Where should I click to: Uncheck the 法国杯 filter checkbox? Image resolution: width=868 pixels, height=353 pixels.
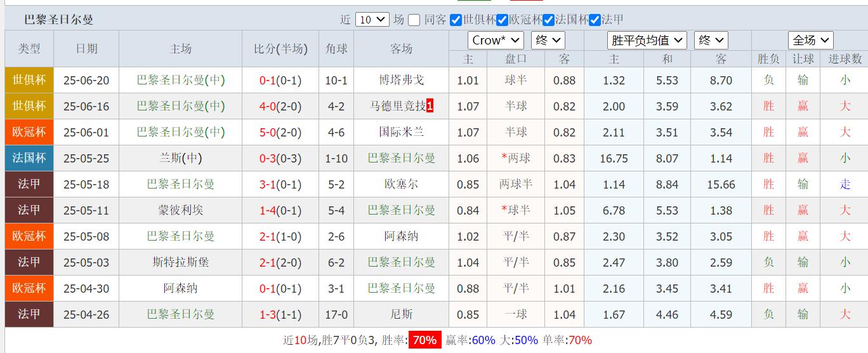pyautogui.click(x=549, y=20)
